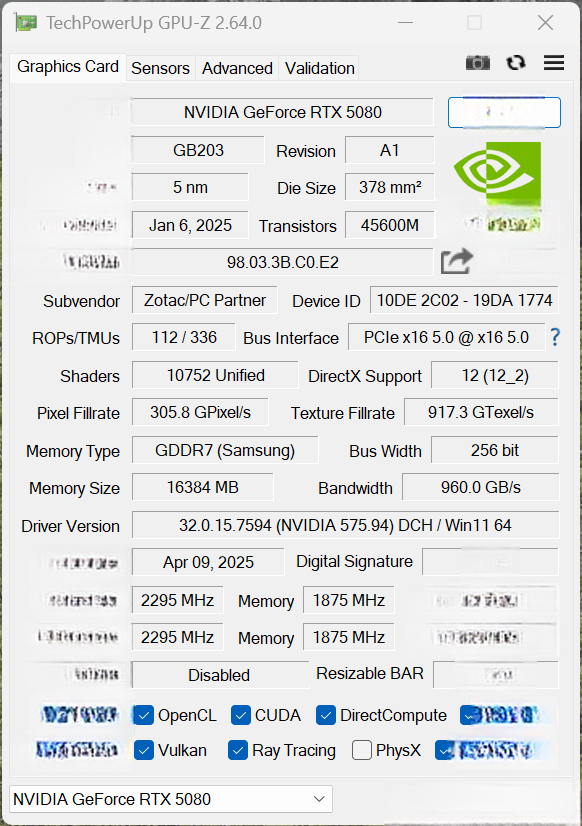Switch to the Validation tab
582x826 pixels.
tap(319, 68)
